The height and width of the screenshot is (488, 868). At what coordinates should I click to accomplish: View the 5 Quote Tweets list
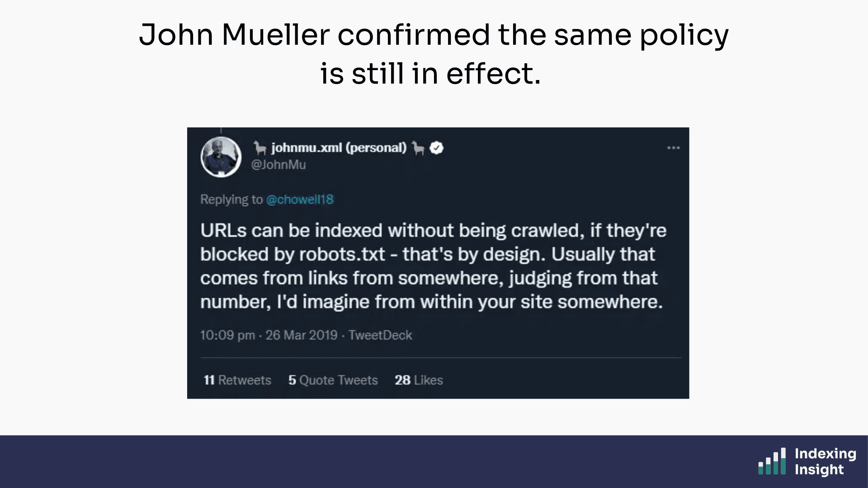click(333, 380)
